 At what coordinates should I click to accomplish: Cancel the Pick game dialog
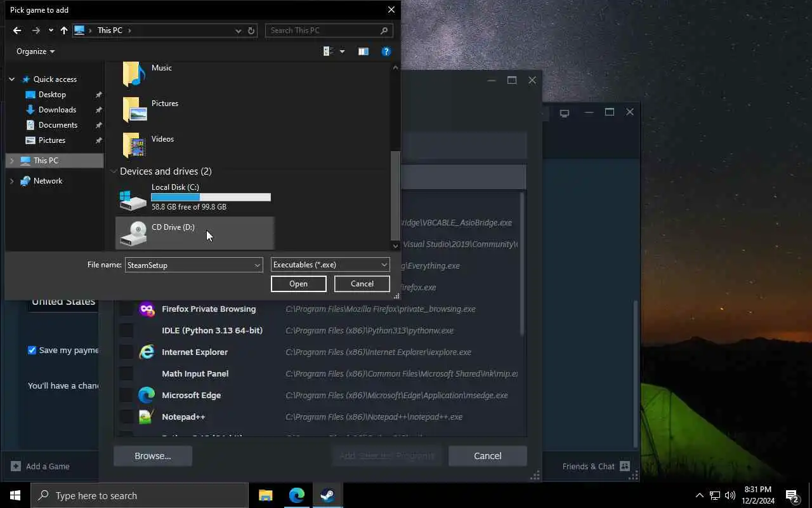pyautogui.click(x=362, y=284)
